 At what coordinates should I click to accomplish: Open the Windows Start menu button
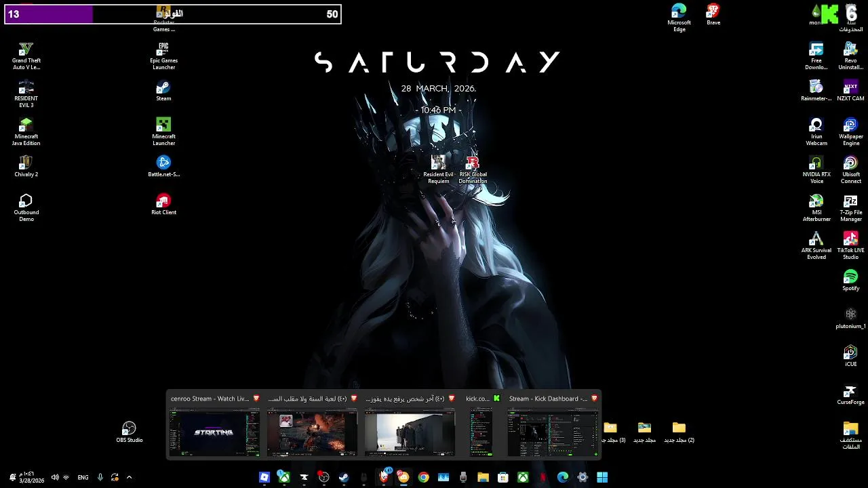point(602,477)
